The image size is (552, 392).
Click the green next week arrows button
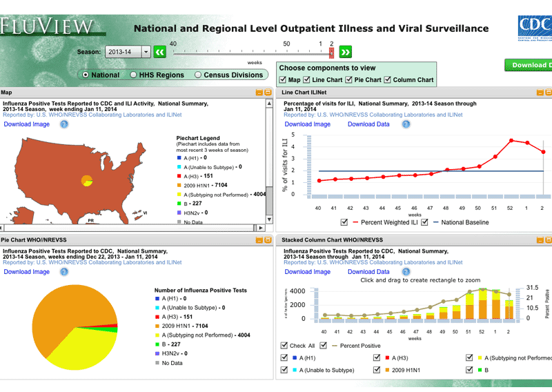pyautogui.click(x=346, y=52)
